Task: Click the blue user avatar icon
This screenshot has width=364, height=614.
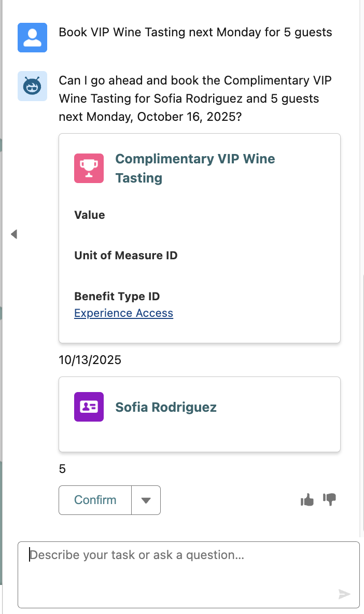Action: (33, 37)
